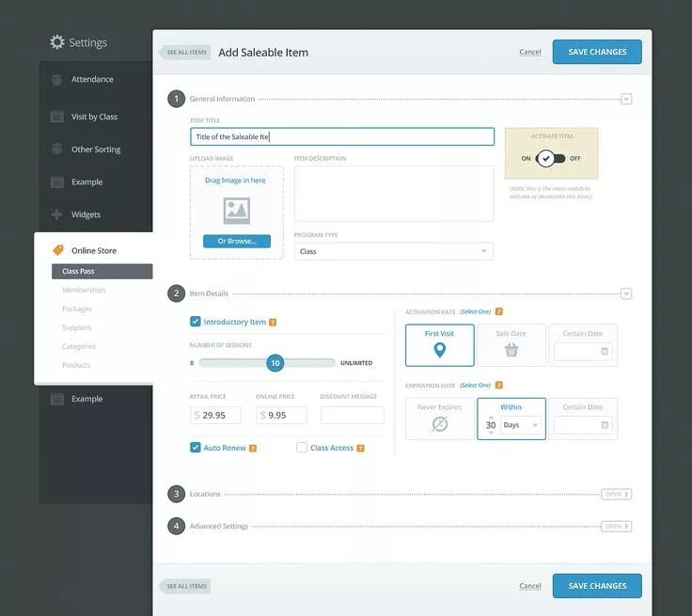This screenshot has height=616, width=692.
Task: Click the Activation Date help icon
Action: [498, 311]
